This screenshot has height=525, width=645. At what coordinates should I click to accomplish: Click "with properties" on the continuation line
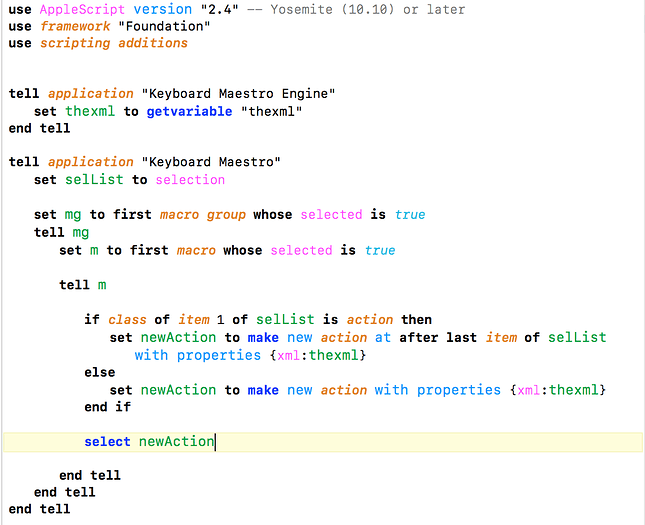pos(198,355)
